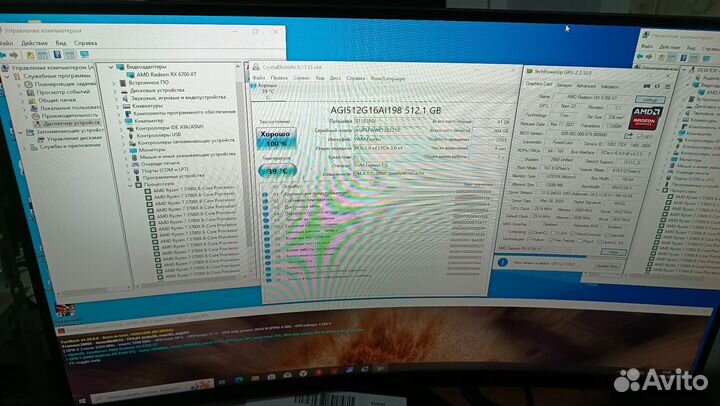The image size is (720, 406).
Task: Click Back arrow in Computer Management toolbar
Action: pyautogui.click(x=3, y=55)
